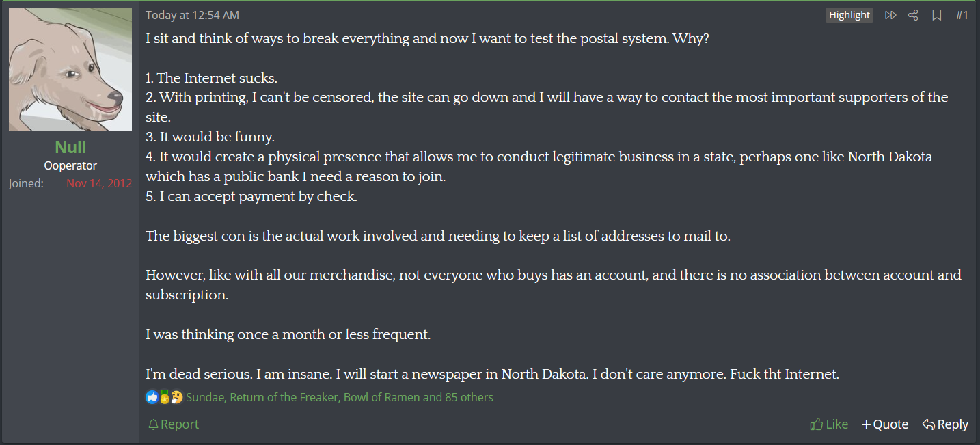Image resolution: width=980 pixels, height=445 pixels.
Task: Click the blue thumbs-up reaction icon
Action: 152,397
